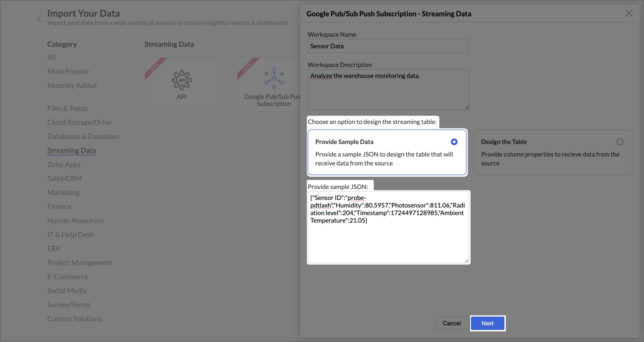This screenshot has width=644, height=342.
Task: Click the back arrow beside Import Your Data
Action: point(39,19)
